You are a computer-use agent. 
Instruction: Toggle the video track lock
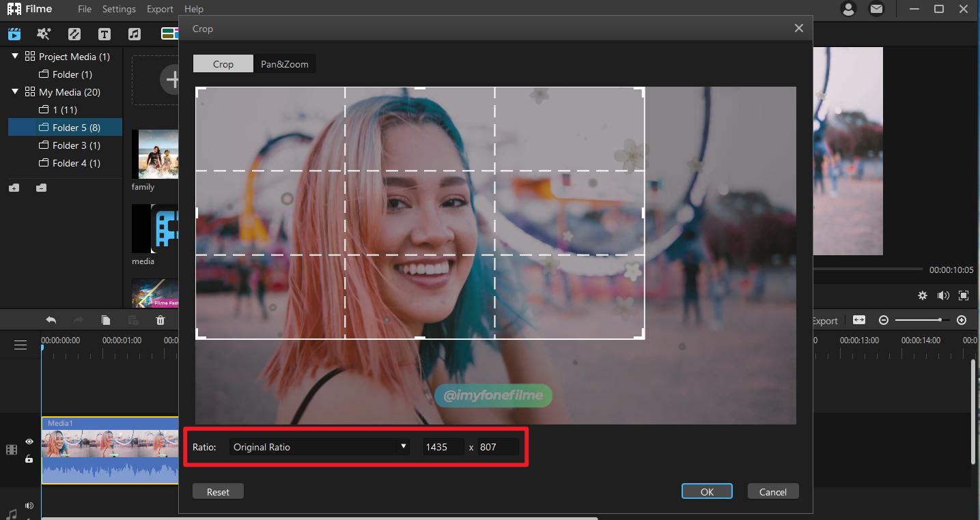29,459
